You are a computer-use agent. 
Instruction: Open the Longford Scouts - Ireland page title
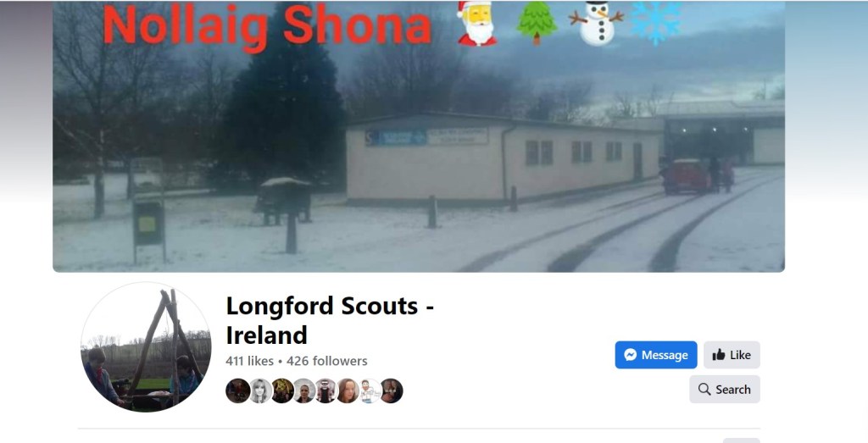(330, 320)
